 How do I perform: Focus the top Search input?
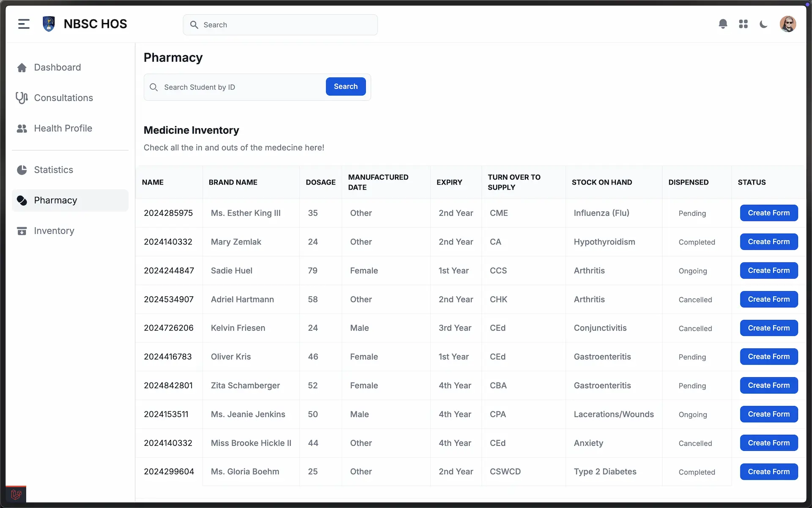point(280,25)
